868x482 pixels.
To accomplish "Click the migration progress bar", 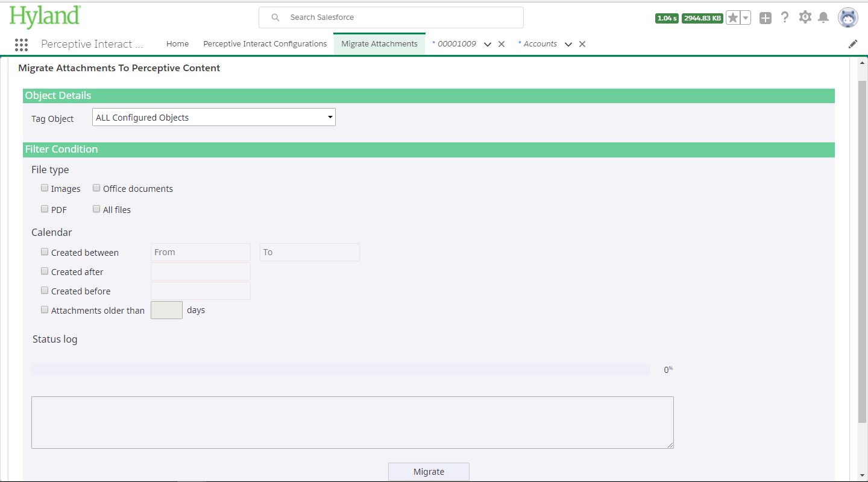I will 339,369.
